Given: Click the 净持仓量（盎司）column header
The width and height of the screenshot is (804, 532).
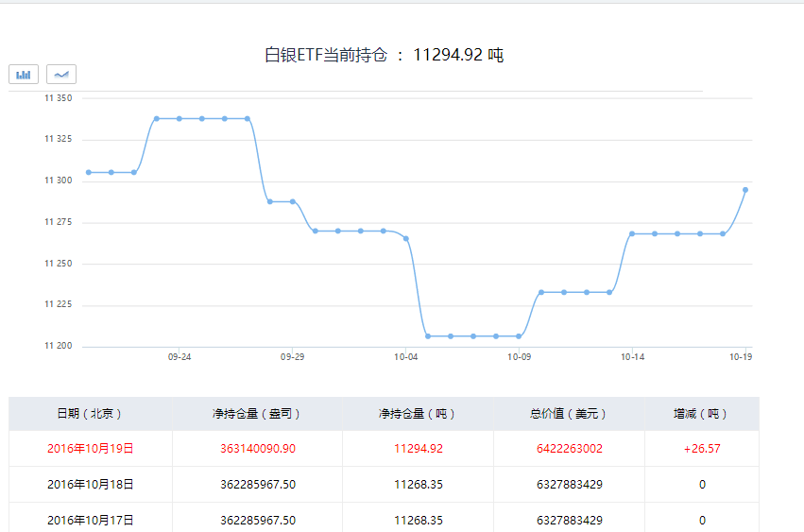Looking at the screenshot, I should (257, 414).
